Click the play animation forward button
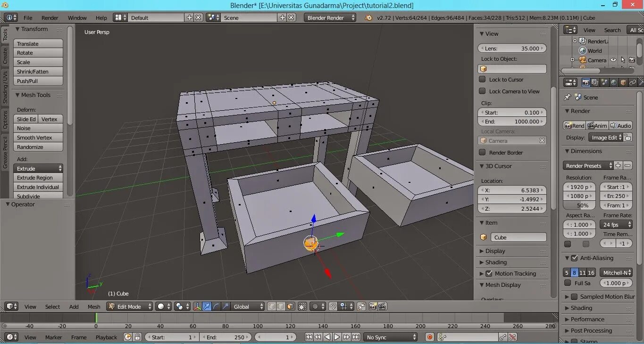Image resolution: width=644 pixels, height=344 pixels. pyautogui.click(x=337, y=337)
